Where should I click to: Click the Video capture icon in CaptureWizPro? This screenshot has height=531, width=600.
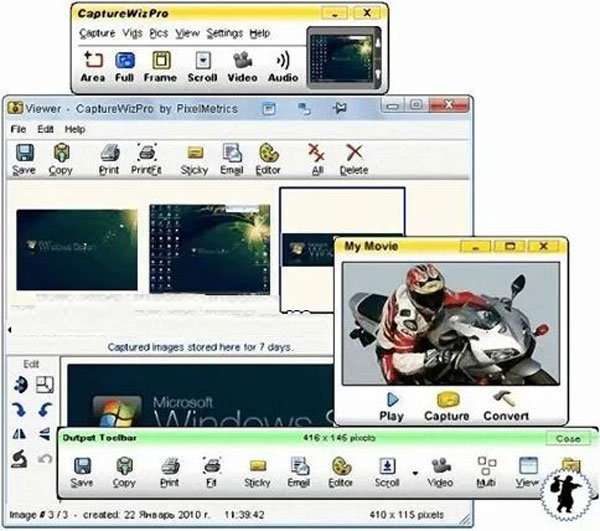pyautogui.click(x=242, y=67)
